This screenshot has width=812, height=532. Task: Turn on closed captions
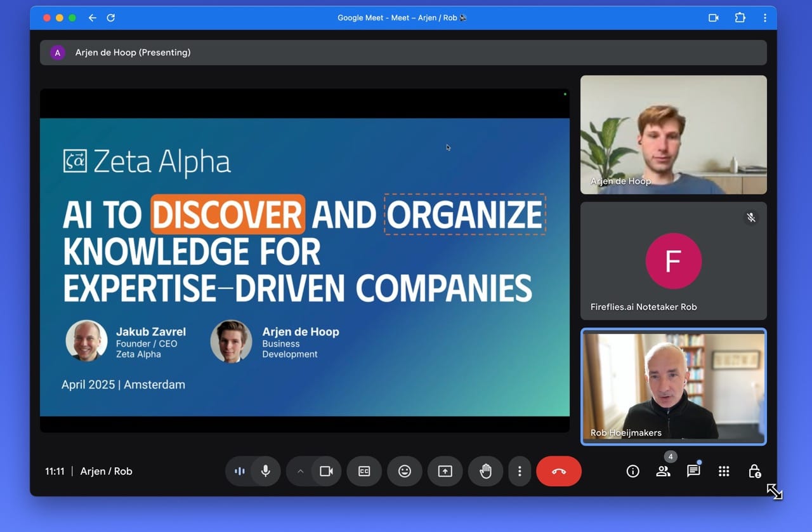point(364,471)
